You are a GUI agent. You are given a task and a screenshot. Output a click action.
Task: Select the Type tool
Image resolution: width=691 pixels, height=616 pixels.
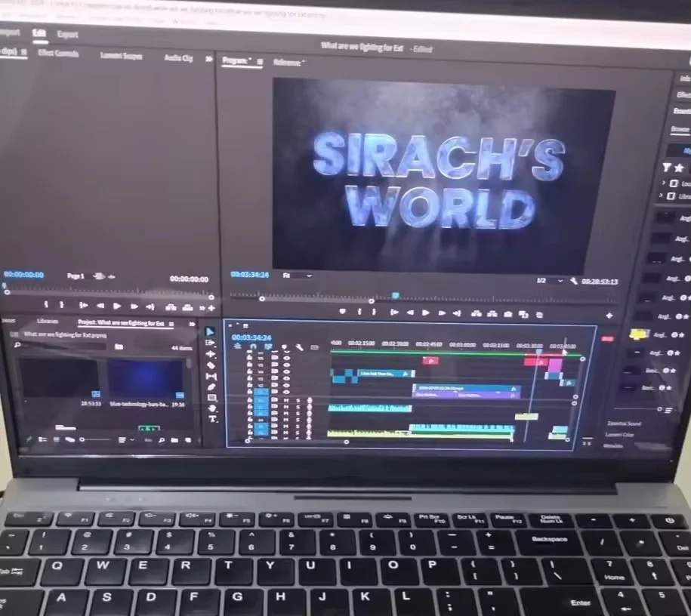point(212,419)
